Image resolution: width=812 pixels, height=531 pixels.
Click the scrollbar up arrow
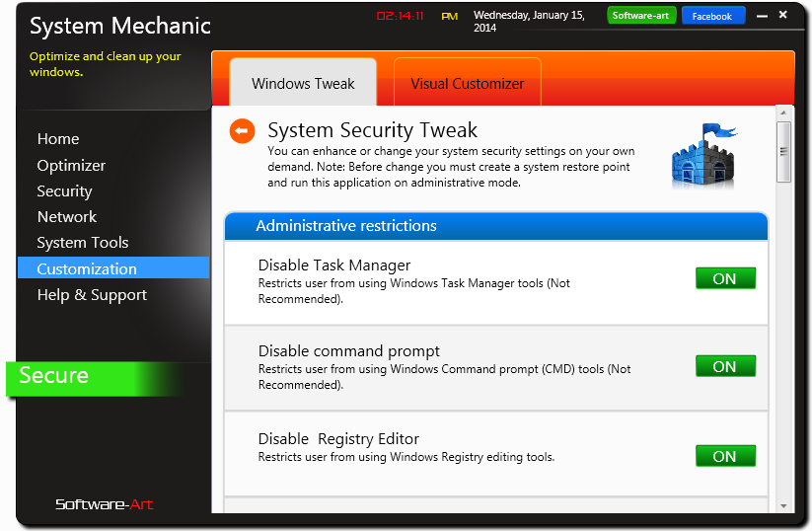(x=783, y=113)
